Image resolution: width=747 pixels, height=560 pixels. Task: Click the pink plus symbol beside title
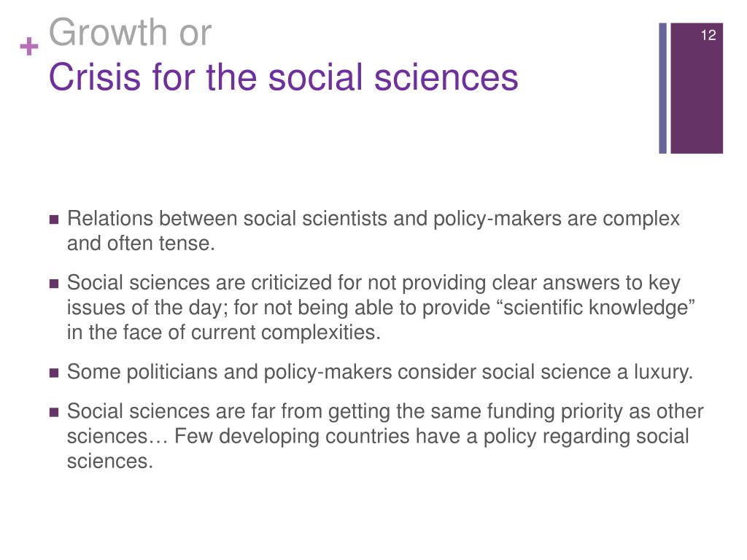pos(29,47)
